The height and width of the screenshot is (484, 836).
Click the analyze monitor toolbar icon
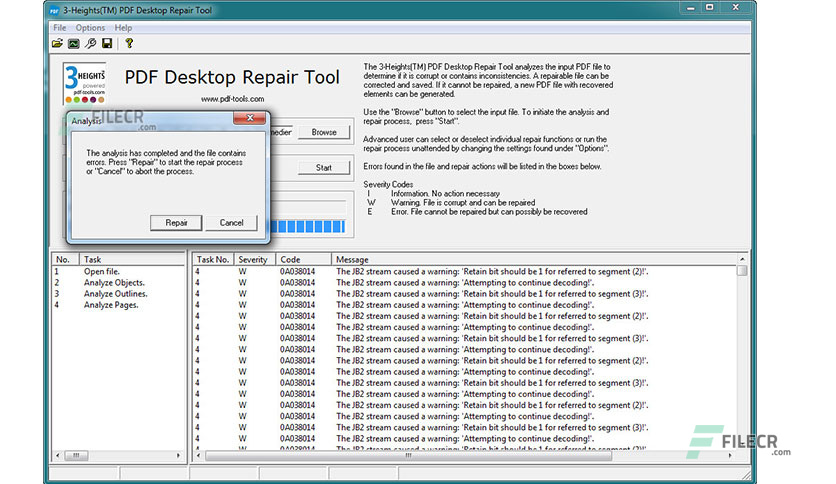pyautogui.click(x=74, y=43)
